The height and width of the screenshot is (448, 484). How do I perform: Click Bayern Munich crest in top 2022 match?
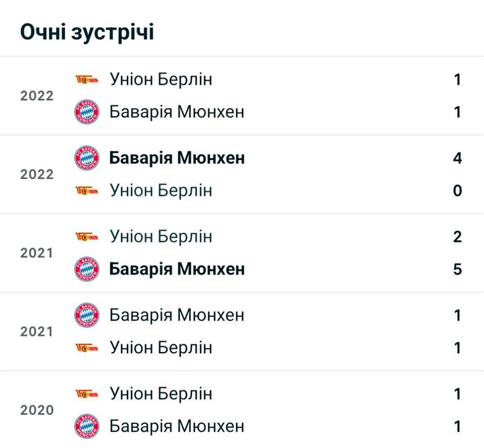click(87, 112)
